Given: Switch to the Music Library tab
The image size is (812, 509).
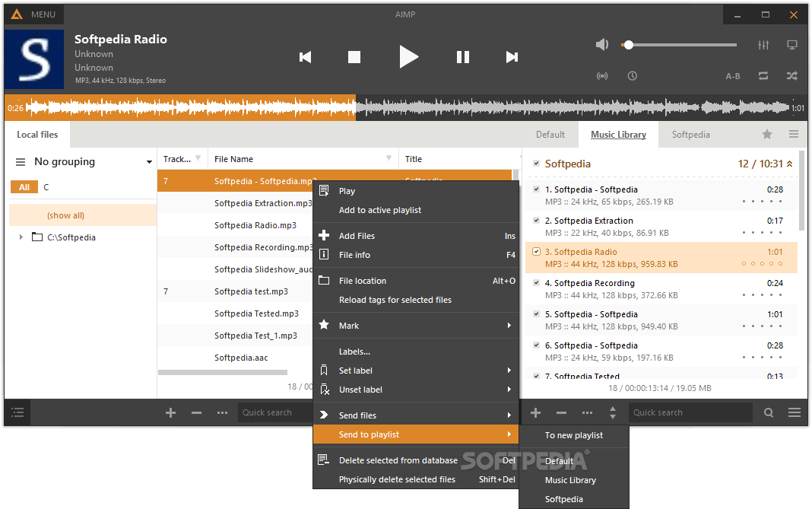Looking at the screenshot, I should click(618, 134).
